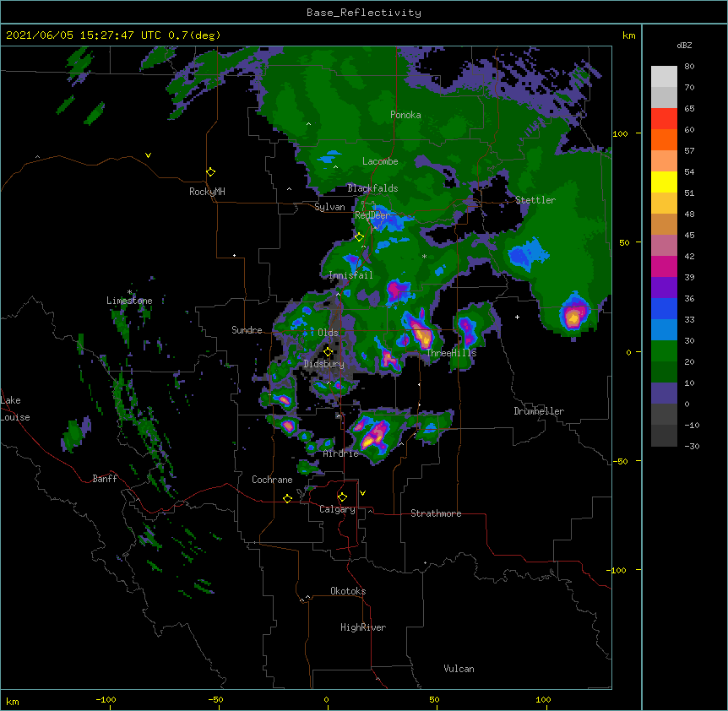Click the Vulcan label
Viewport: 728px width, 711px height.
[459, 669]
